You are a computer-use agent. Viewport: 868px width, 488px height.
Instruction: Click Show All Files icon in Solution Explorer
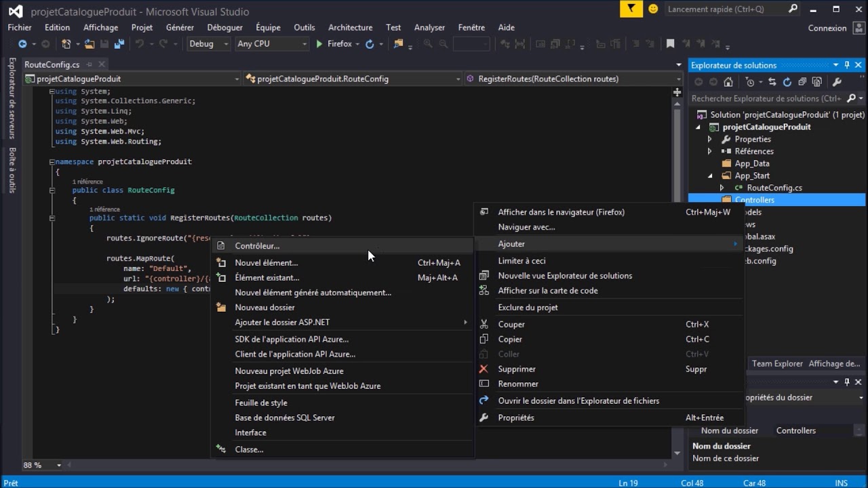click(817, 82)
